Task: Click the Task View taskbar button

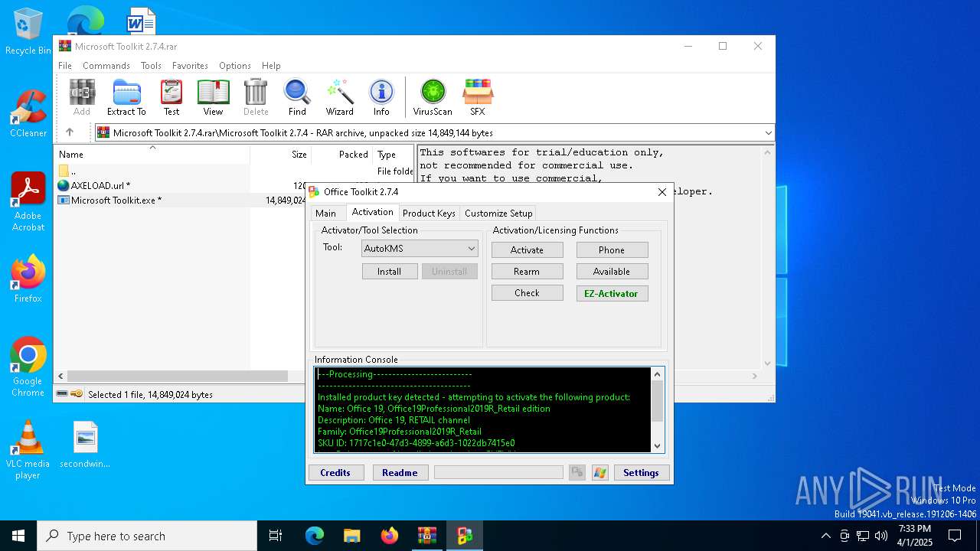Action: (x=276, y=536)
